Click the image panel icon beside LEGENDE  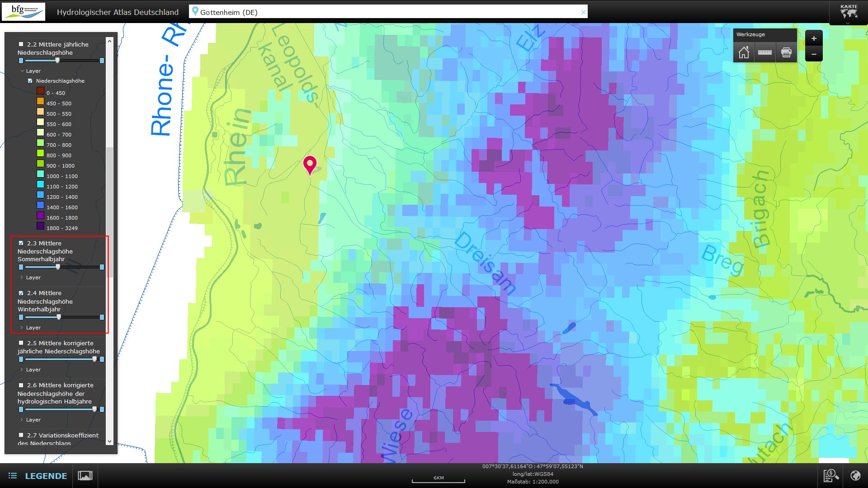(85, 475)
